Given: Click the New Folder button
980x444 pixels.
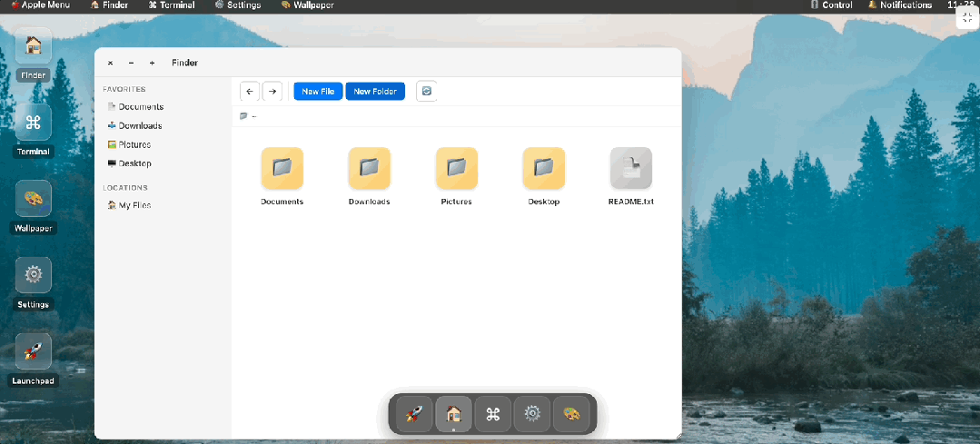Looking at the screenshot, I should 375,91.
